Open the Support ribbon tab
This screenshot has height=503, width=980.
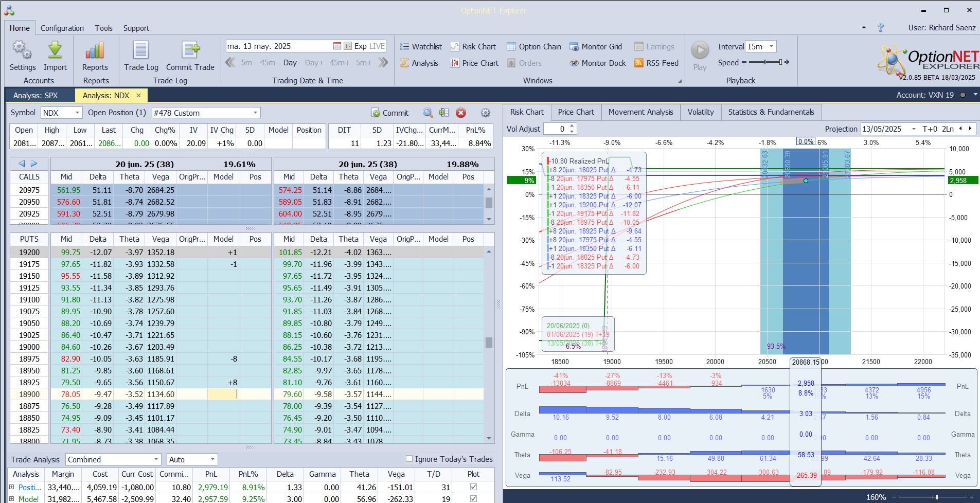point(136,28)
